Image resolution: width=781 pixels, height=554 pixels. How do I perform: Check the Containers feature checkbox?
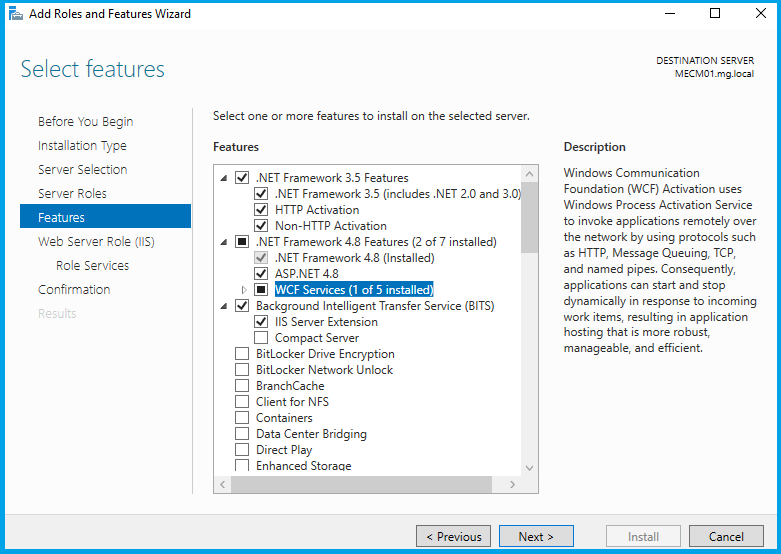[242, 418]
